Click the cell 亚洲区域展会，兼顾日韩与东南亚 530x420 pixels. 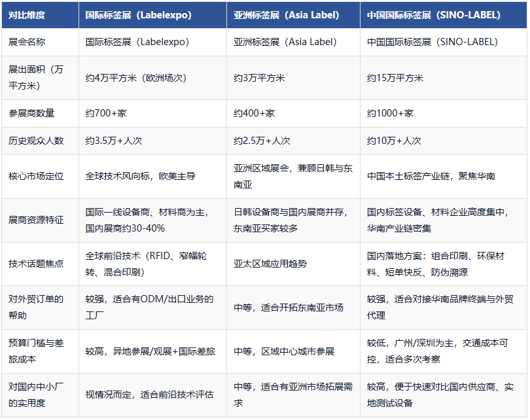click(293, 177)
